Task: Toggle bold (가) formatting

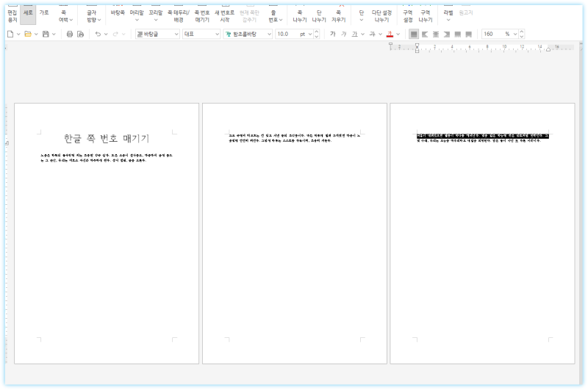Action: (333, 34)
